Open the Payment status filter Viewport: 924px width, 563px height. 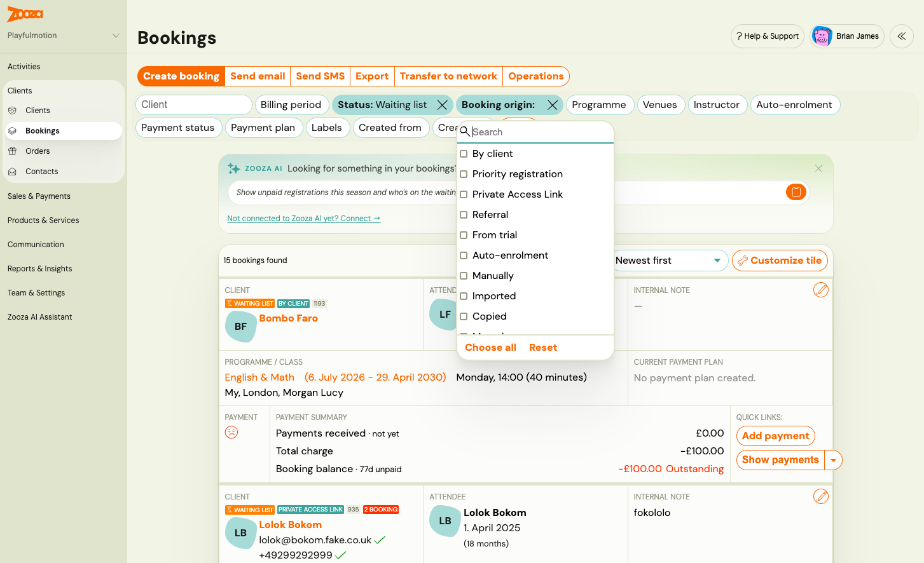(x=178, y=128)
